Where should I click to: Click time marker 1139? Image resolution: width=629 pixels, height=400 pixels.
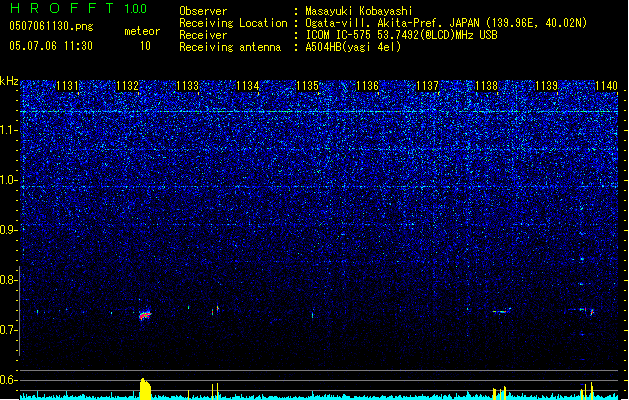coord(546,86)
